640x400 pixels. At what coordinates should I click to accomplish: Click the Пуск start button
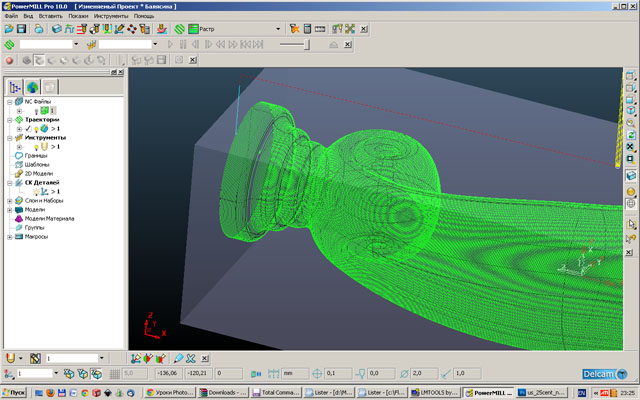point(14,393)
